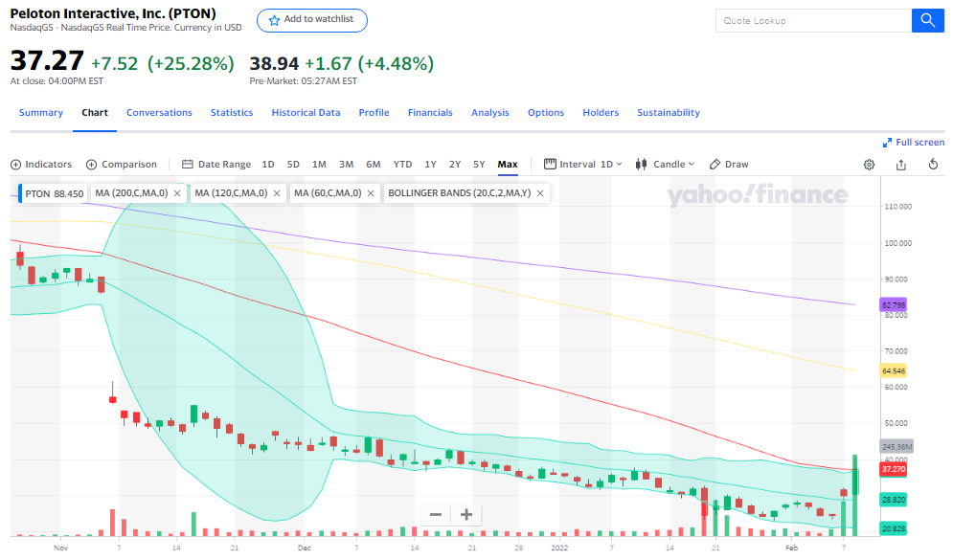Click the Draw pencil icon
Image resolution: width=953 pixels, height=560 pixels.
(x=715, y=164)
